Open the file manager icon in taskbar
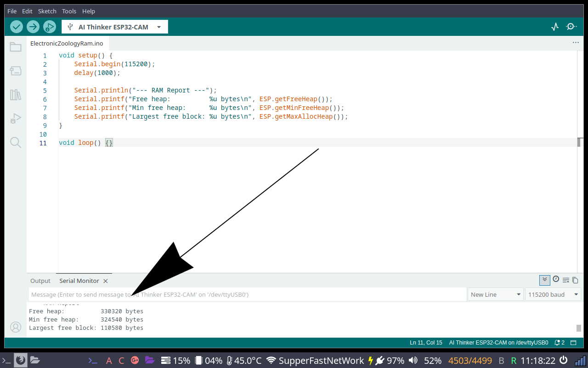 pos(35,360)
